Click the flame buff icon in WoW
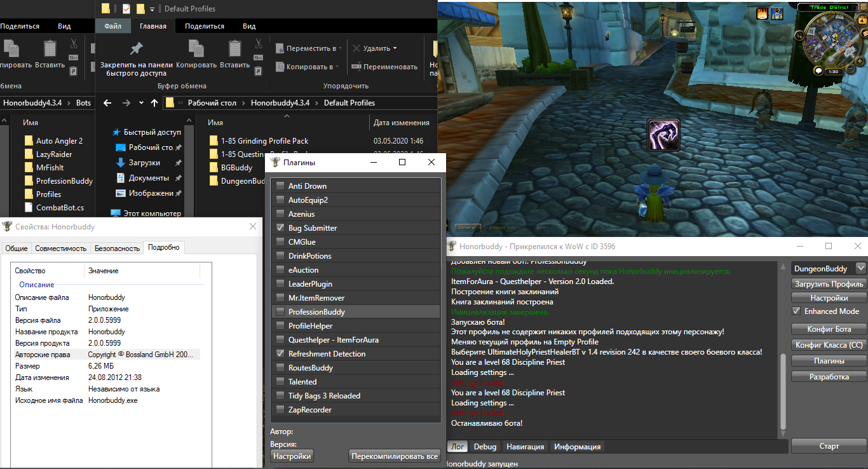The image size is (868, 469). (x=763, y=13)
